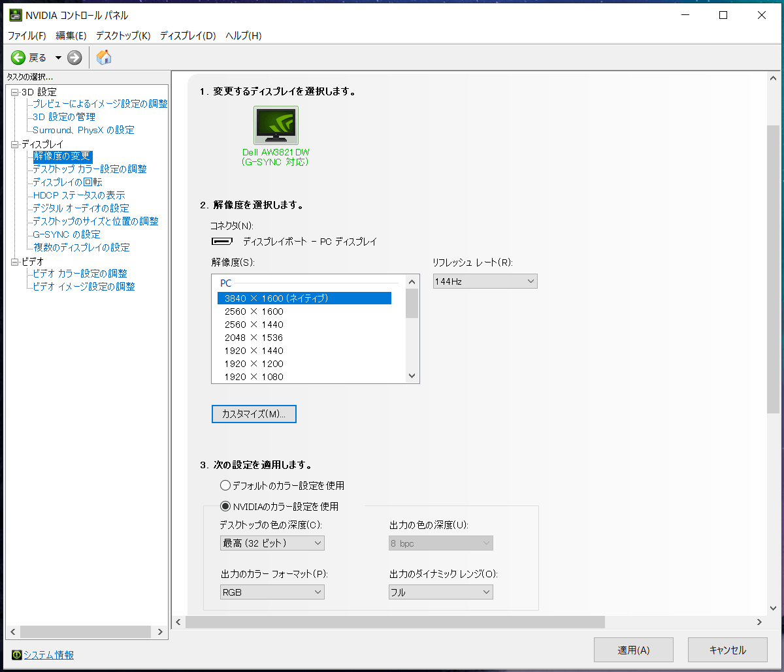The image size is (784, 672).
Task: Open デジタル オーディオの設定 in tree
Action: pyautogui.click(x=81, y=208)
